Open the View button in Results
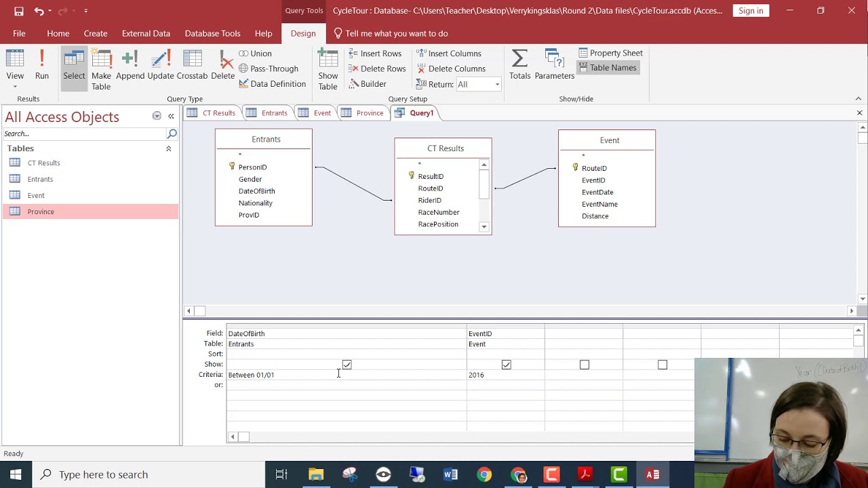This screenshot has width=868, height=488. point(15,69)
